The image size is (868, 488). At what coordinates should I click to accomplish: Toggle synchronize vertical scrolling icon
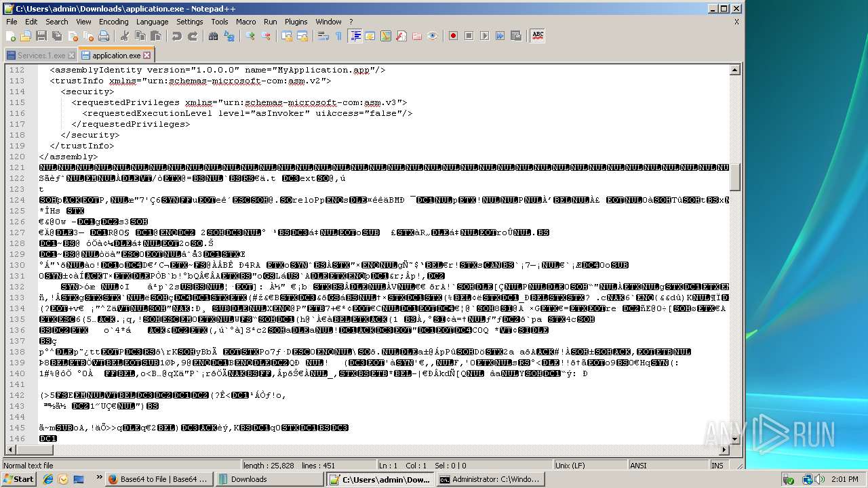point(287,36)
